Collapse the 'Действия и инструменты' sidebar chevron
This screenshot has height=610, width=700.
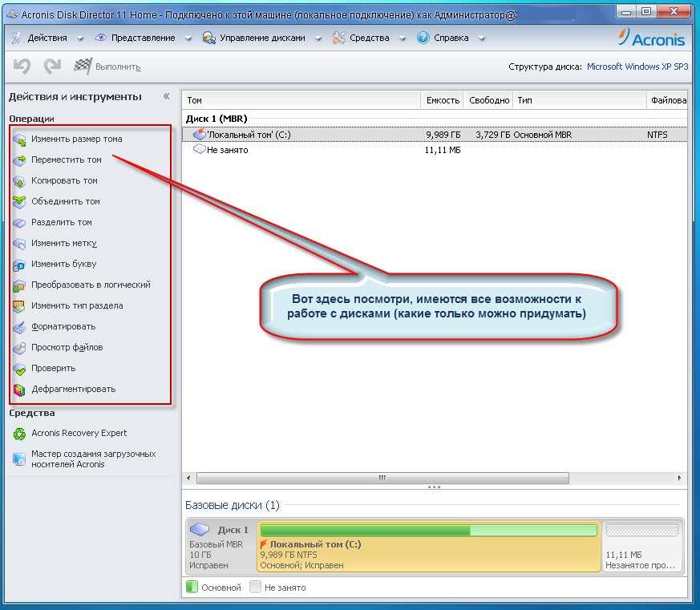click(x=167, y=96)
